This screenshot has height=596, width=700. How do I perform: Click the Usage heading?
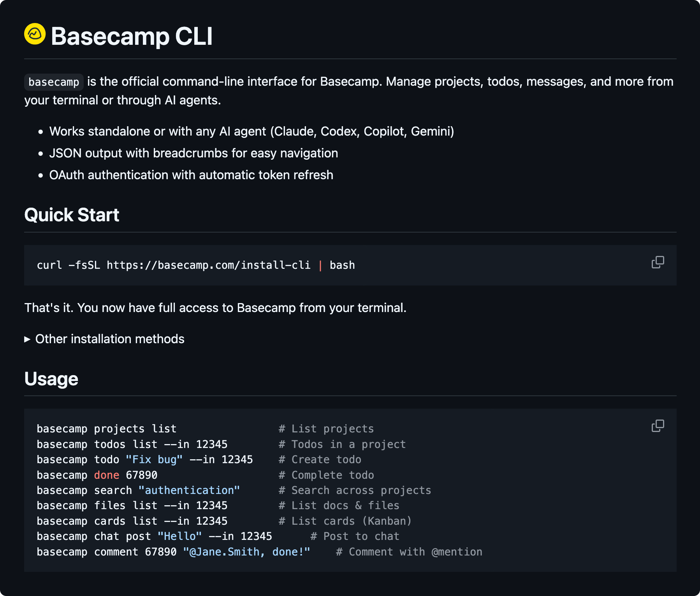click(51, 379)
